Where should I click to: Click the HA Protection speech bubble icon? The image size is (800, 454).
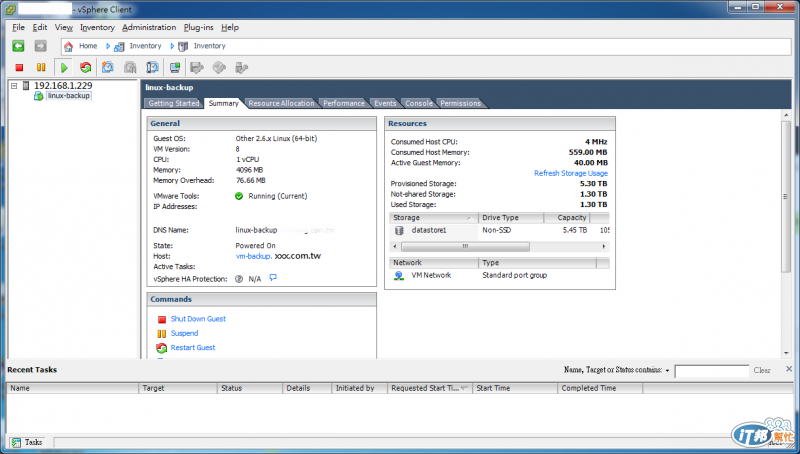tap(273, 278)
